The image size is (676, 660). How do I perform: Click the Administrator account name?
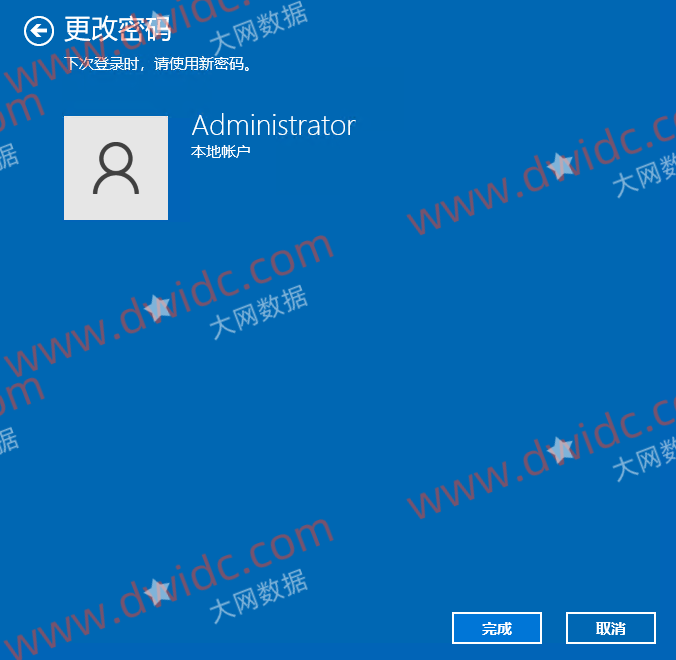274,125
